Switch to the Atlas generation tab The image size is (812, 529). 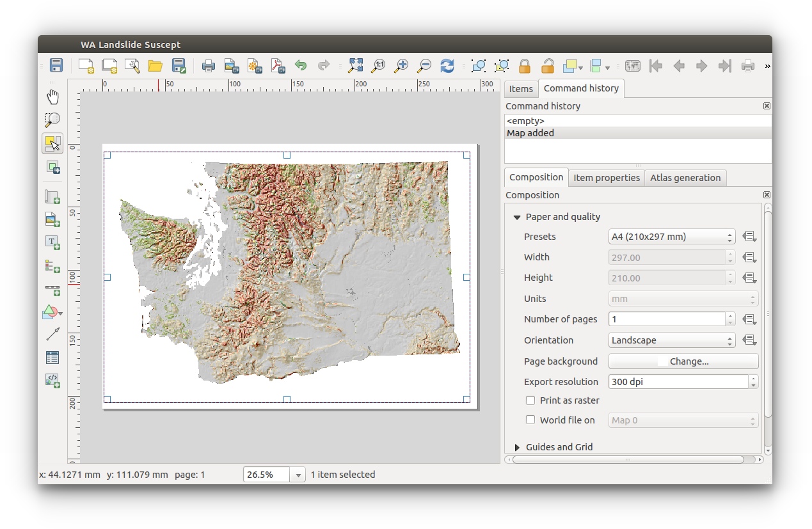point(685,177)
